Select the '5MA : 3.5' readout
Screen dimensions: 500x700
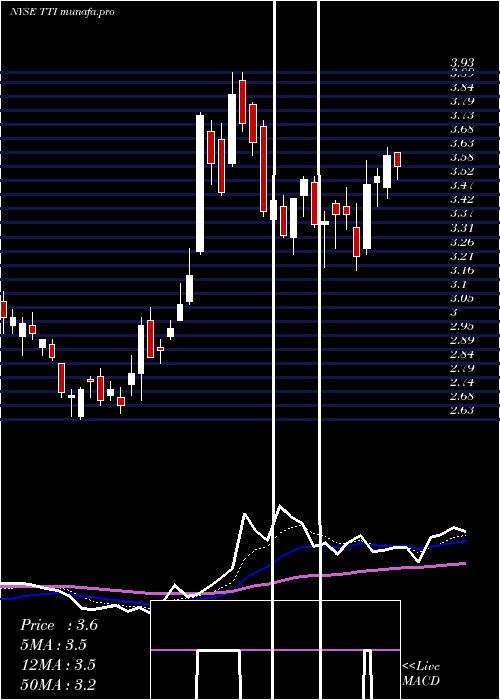53,645
